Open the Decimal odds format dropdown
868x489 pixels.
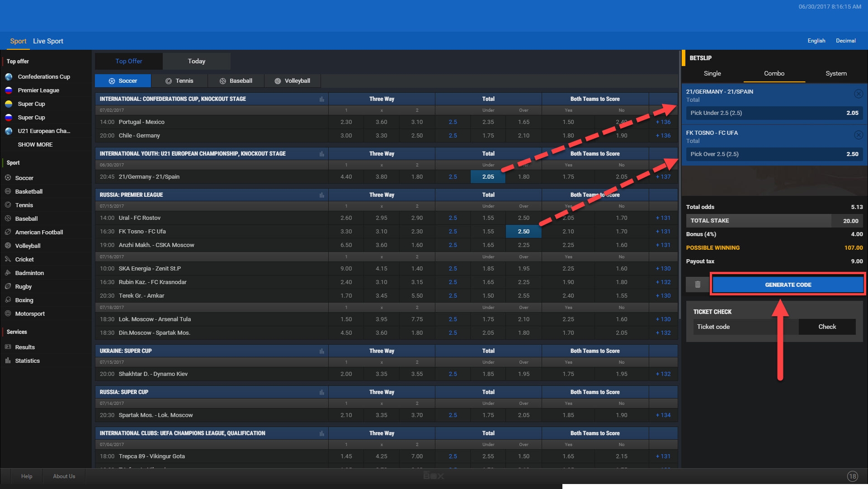(845, 41)
